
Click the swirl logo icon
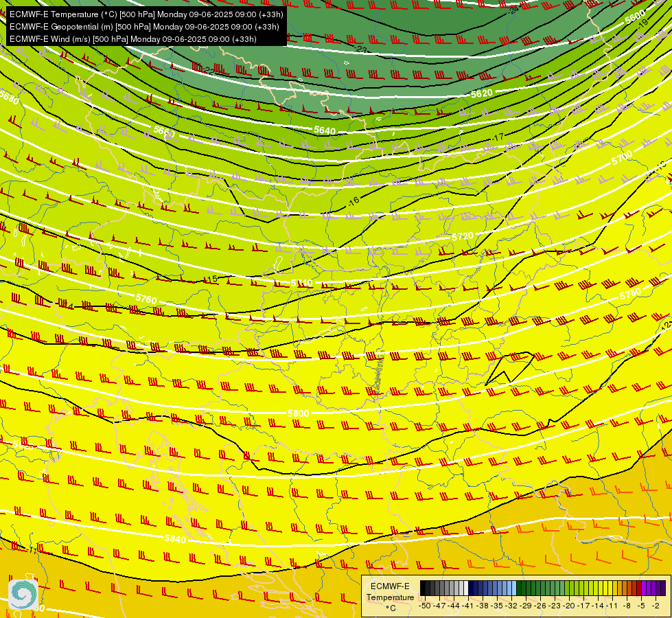[23, 594]
